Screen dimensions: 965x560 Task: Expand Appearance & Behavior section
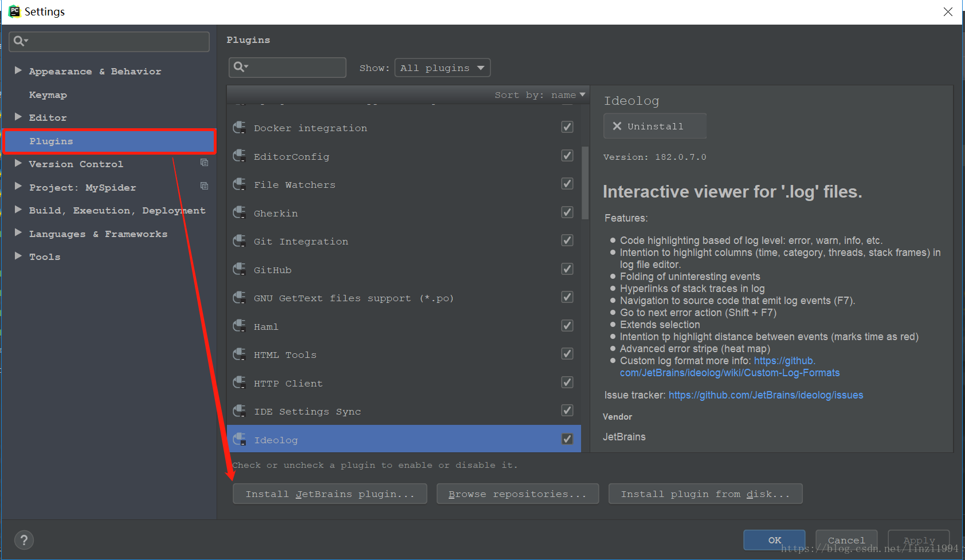coord(18,70)
